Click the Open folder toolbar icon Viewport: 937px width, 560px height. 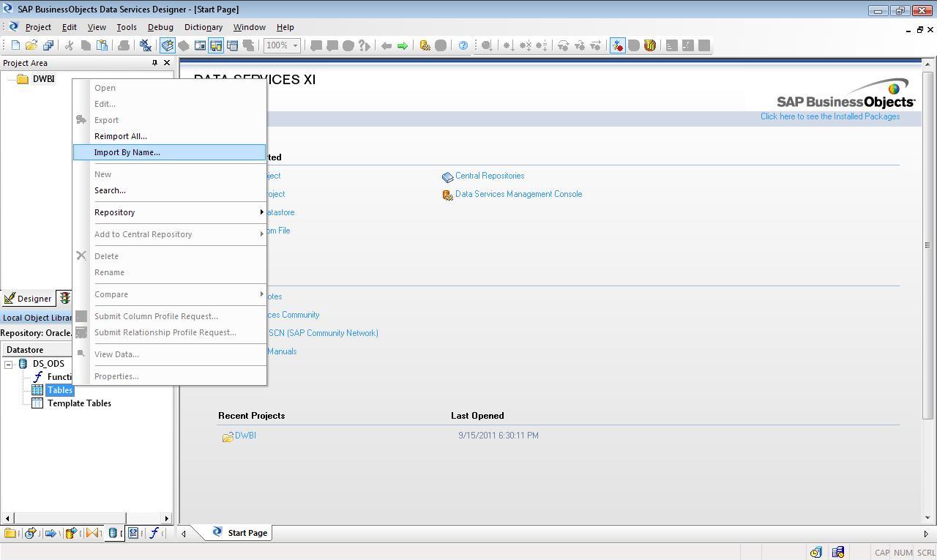(31, 45)
